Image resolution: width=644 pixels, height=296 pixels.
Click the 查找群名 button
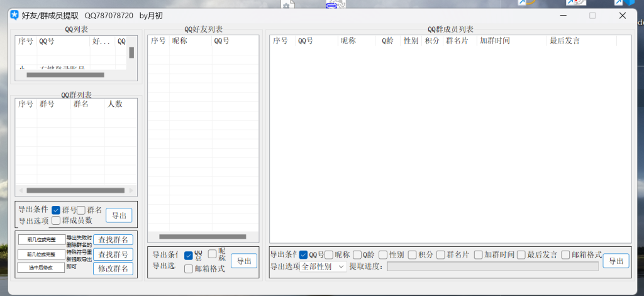(113, 240)
